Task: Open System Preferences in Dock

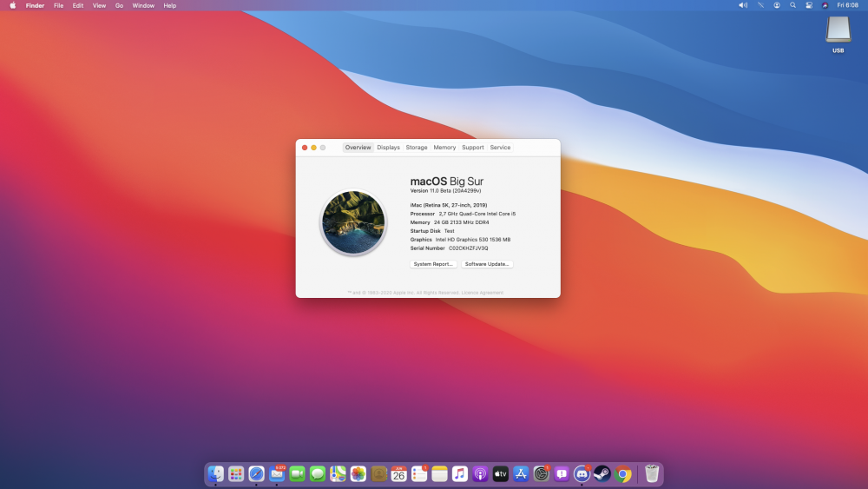Action: 542,474
